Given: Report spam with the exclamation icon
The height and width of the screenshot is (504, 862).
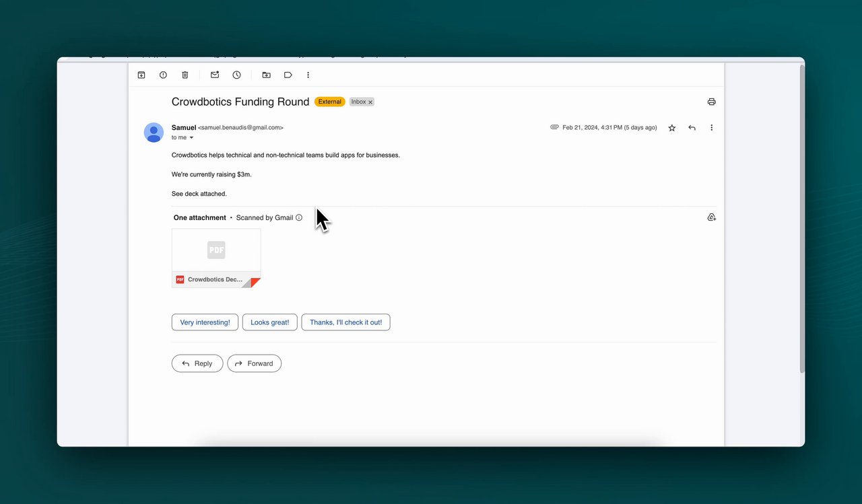Looking at the screenshot, I should tap(163, 75).
